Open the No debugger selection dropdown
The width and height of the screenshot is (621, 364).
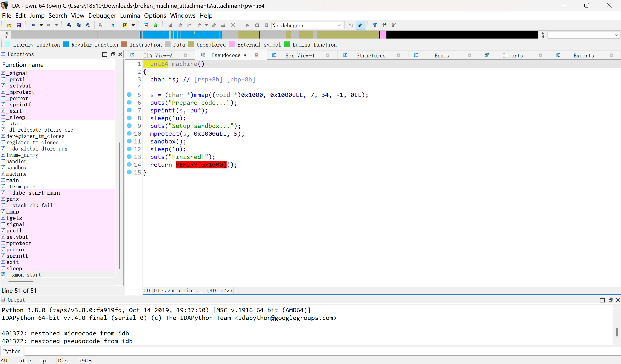tap(307, 25)
